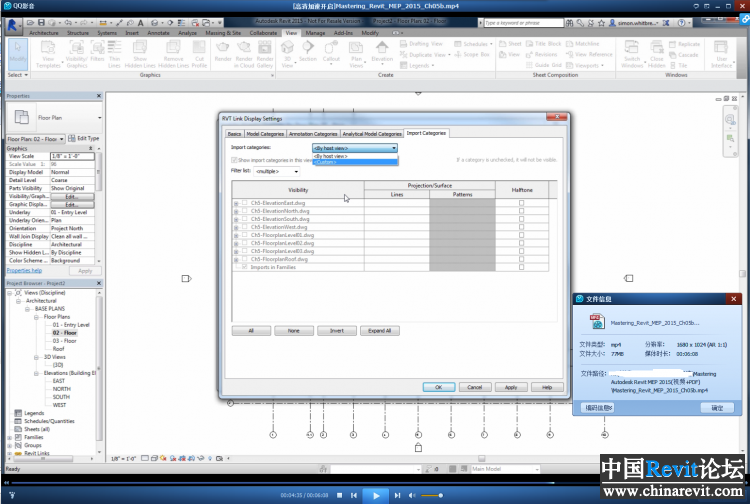Image resolution: width=750 pixels, height=504 pixels.
Task: Click OK in RVT Link Display Settings
Action: tap(439, 387)
